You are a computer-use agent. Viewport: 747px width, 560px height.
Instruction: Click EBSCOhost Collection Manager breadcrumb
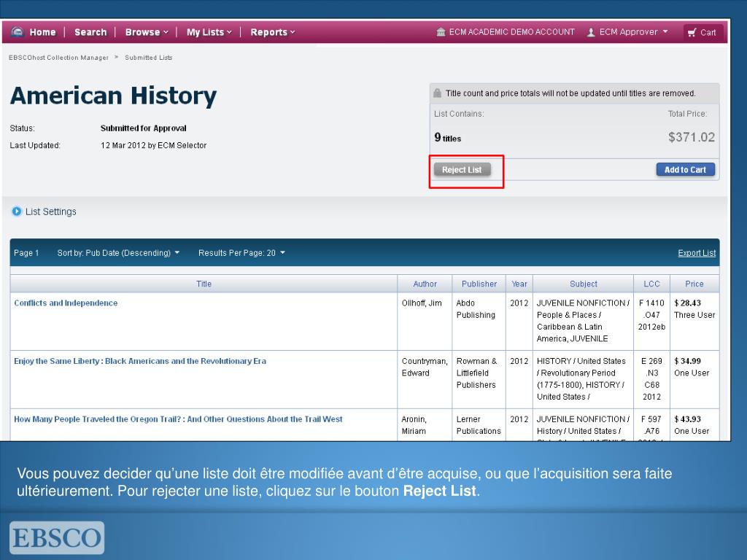point(58,58)
